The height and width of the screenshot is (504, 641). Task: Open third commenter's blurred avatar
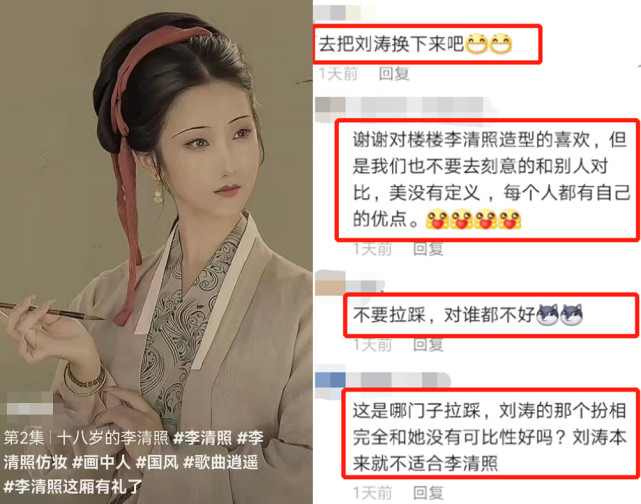click(x=330, y=283)
